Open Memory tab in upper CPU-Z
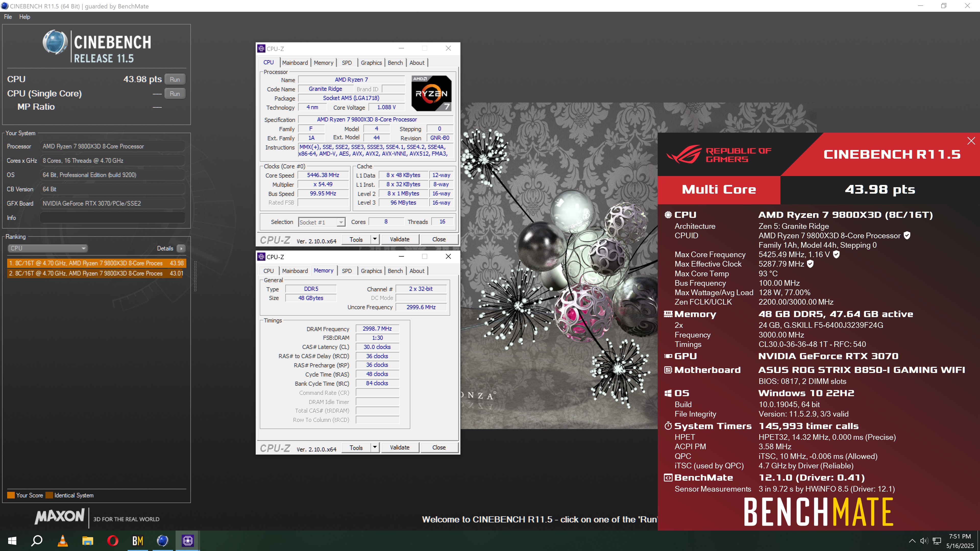Image resolution: width=980 pixels, height=551 pixels. tap(323, 63)
